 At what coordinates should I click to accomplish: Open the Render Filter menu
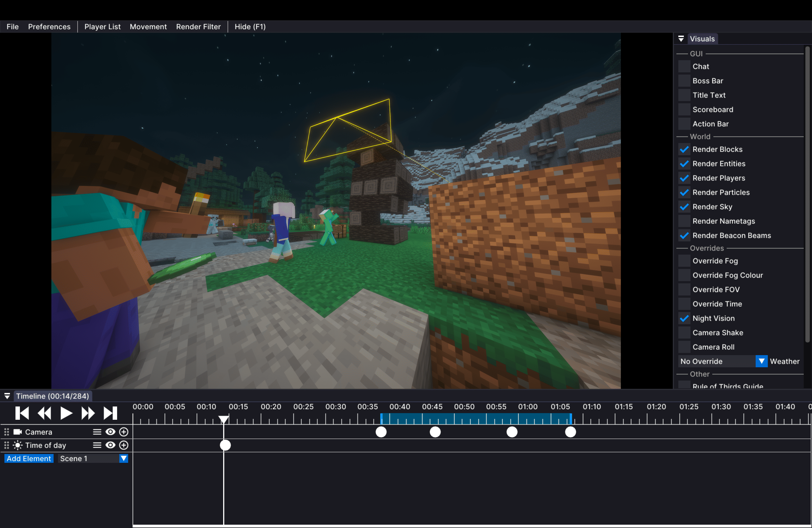(x=198, y=27)
